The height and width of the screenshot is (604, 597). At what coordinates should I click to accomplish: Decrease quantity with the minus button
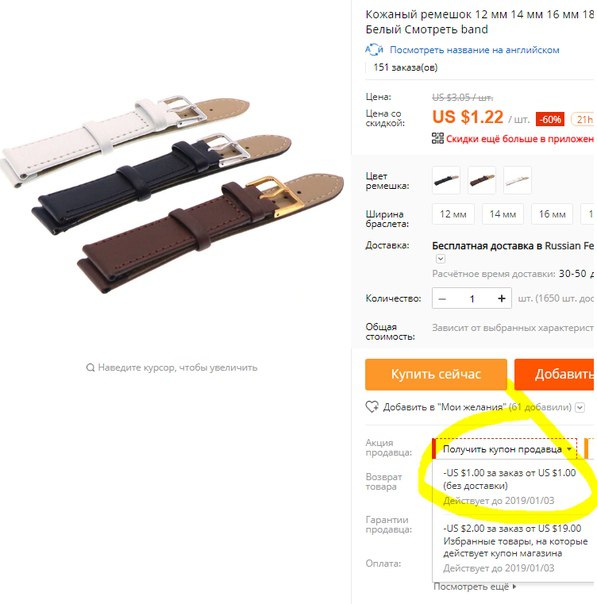[x=442, y=299]
